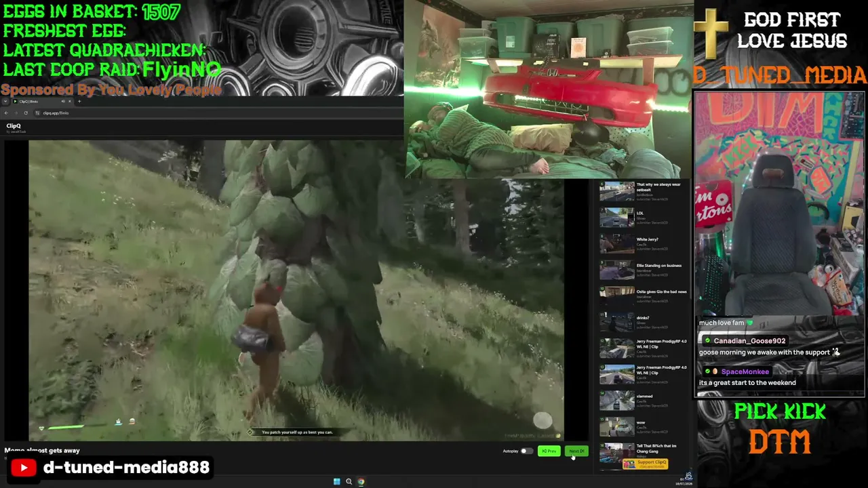Open 'Tell That Bi%ch' clip thumbnail
This screenshot has width=868, height=488.
(x=616, y=453)
